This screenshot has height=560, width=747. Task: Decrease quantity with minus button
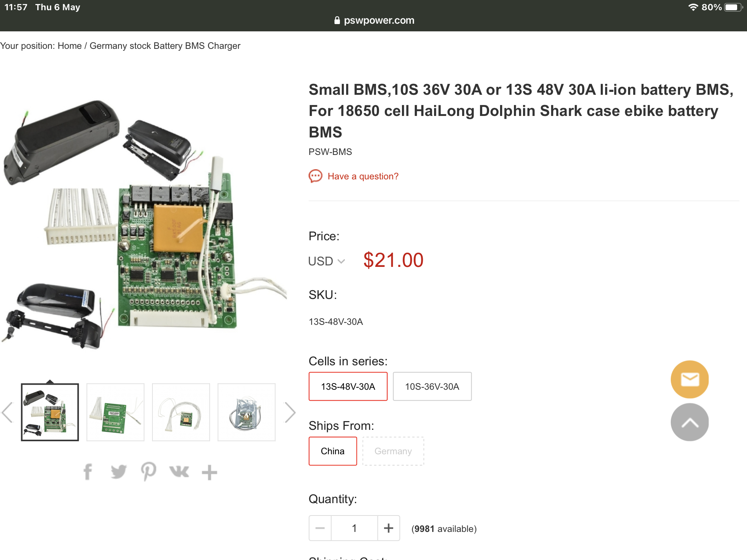pyautogui.click(x=320, y=528)
